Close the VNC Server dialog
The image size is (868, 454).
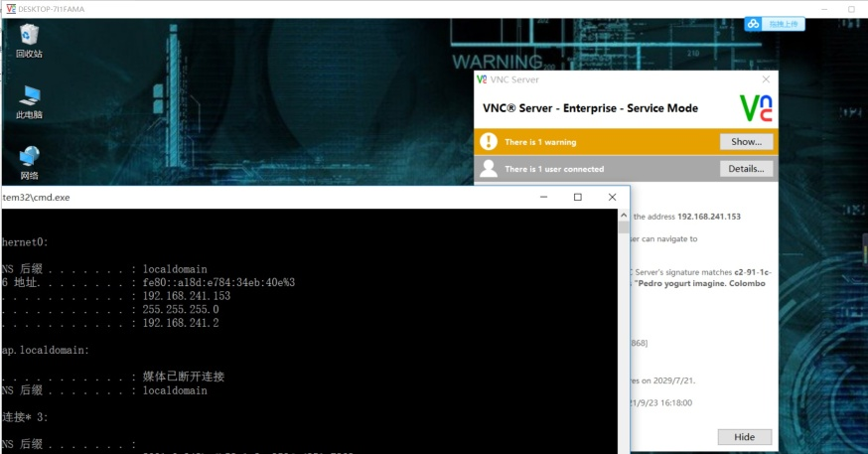click(766, 79)
